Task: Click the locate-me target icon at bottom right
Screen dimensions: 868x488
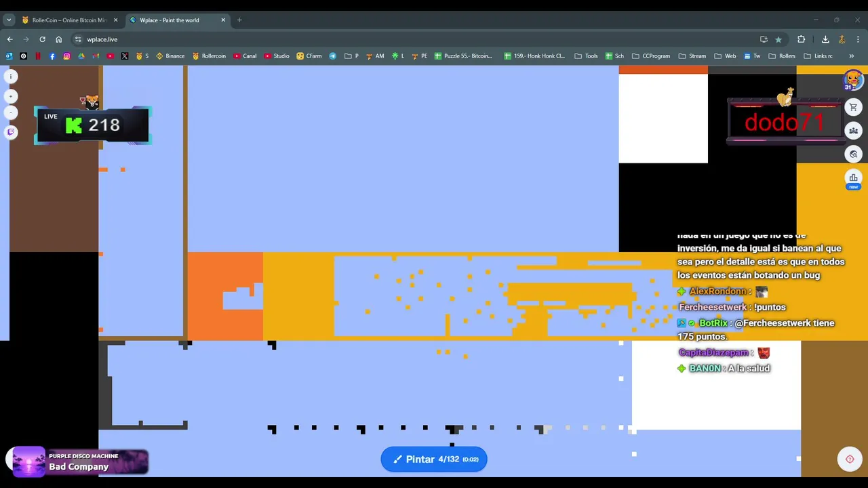Action: point(850,459)
